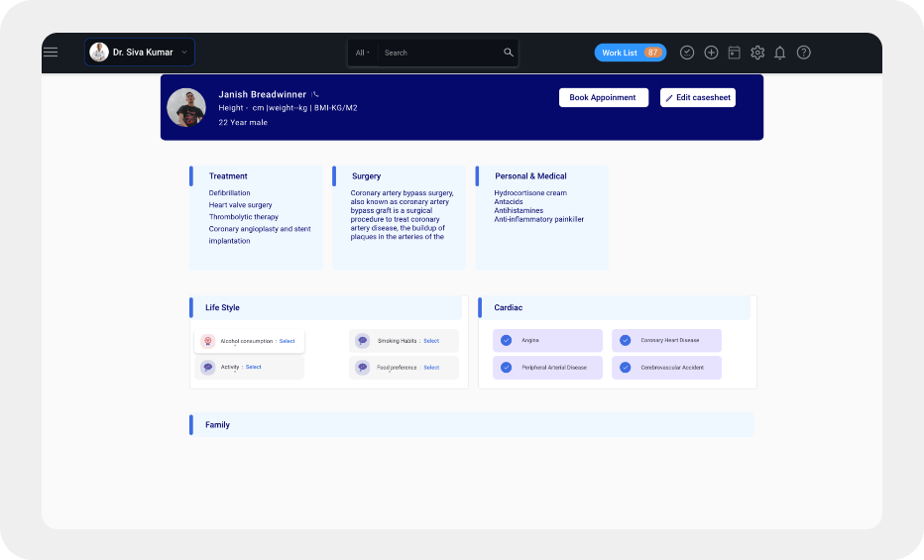Image resolution: width=924 pixels, height=560 pixels.
Task: Open the All search filter dropdown
Action: (x=362, y=53)
